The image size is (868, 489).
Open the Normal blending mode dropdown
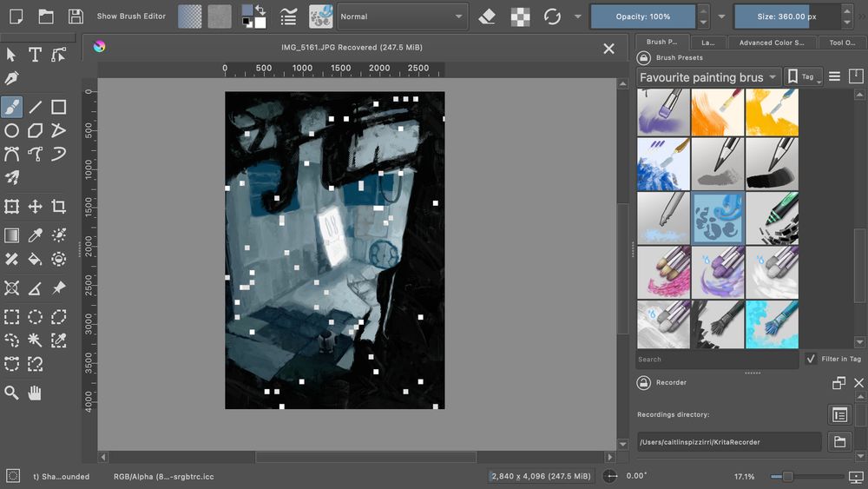pyautogui.click(x=403, y=17)
